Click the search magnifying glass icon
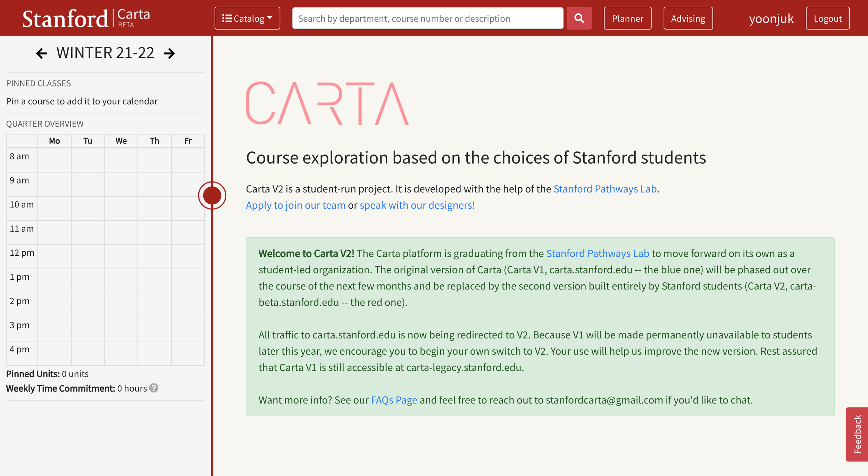The height and width of the screenshot is (476, 868). click(578, 18)
